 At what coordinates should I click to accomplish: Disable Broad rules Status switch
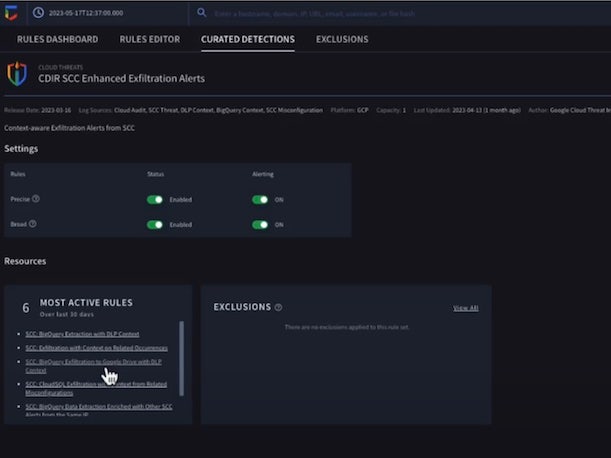(155, 224)
